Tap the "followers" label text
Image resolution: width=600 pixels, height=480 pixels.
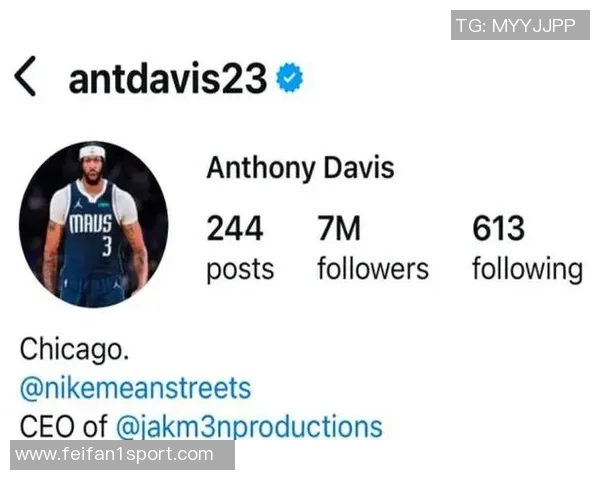coord(373,269)
